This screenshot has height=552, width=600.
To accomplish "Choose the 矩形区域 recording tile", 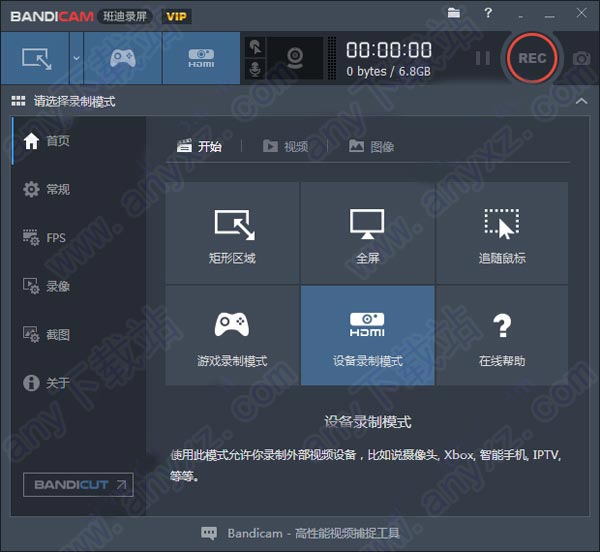I will (232, 233).
